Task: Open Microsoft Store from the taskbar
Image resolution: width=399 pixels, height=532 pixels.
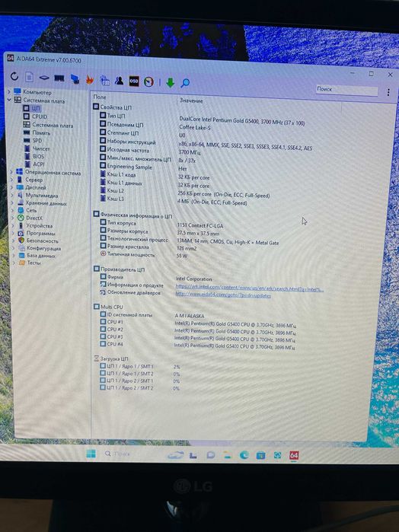Action: click(260, 455)
